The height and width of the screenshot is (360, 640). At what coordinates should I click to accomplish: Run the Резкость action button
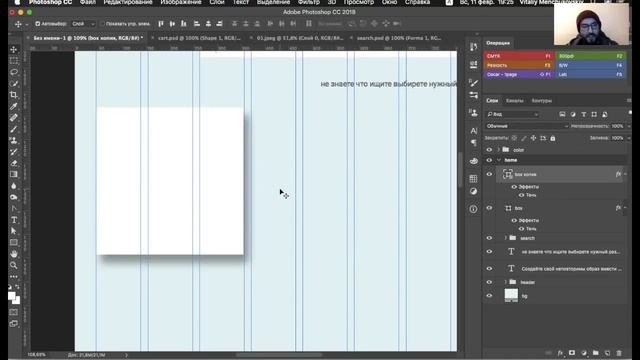pyautogui.click(x=518, y=65)
